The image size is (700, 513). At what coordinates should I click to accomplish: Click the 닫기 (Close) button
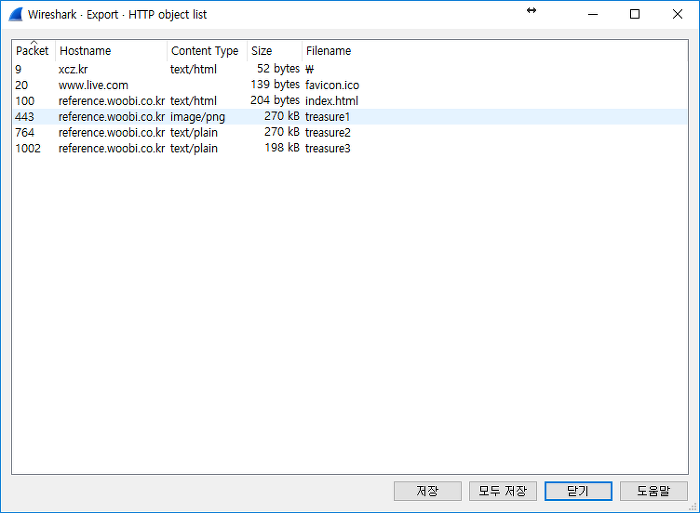(578, 491)
